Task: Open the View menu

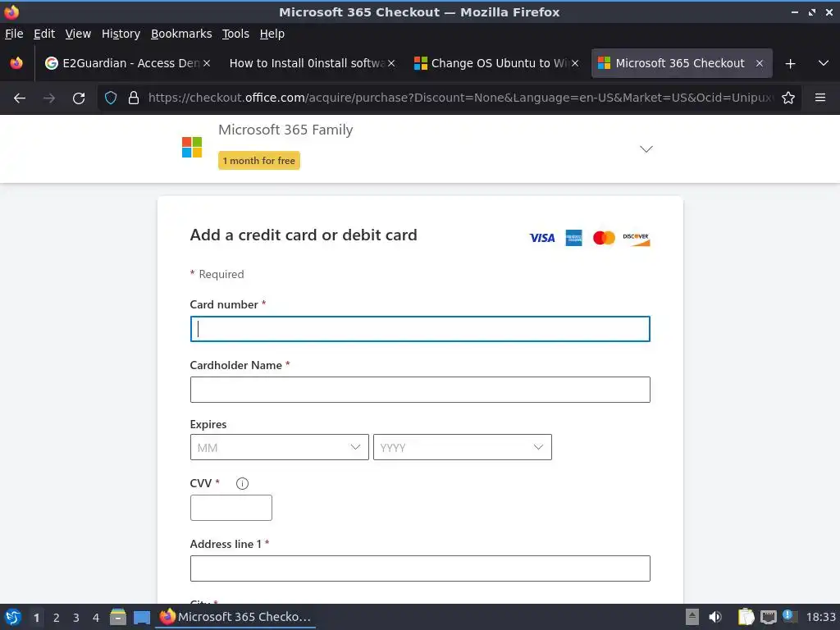Action: [x=78, y=34]
